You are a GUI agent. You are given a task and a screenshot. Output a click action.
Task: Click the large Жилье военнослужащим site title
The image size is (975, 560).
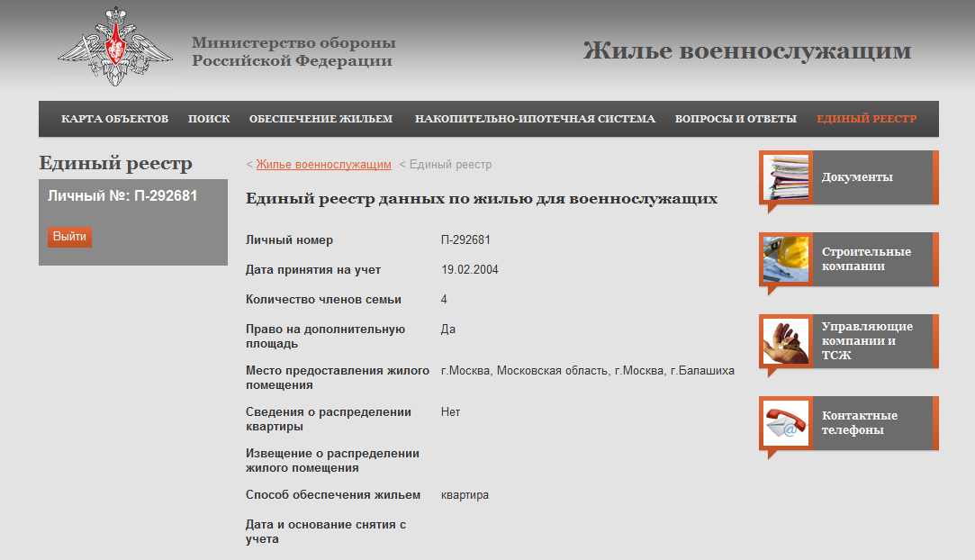click(746, 50)
